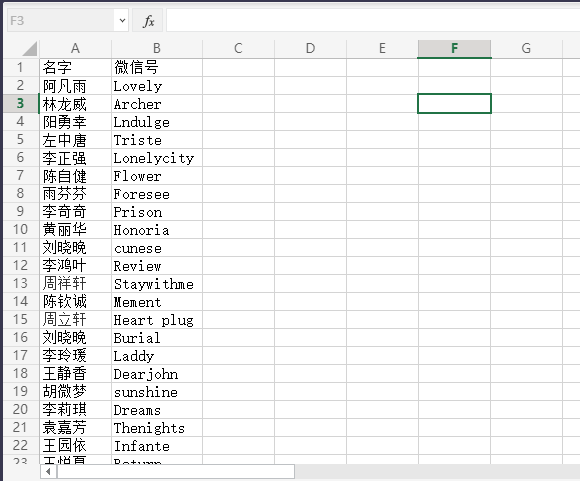Viewport: 580px width, 481px height.
Task: Select the cell containing 袁嘉芳
Action: pyautogui.click(x=75, y=427)
